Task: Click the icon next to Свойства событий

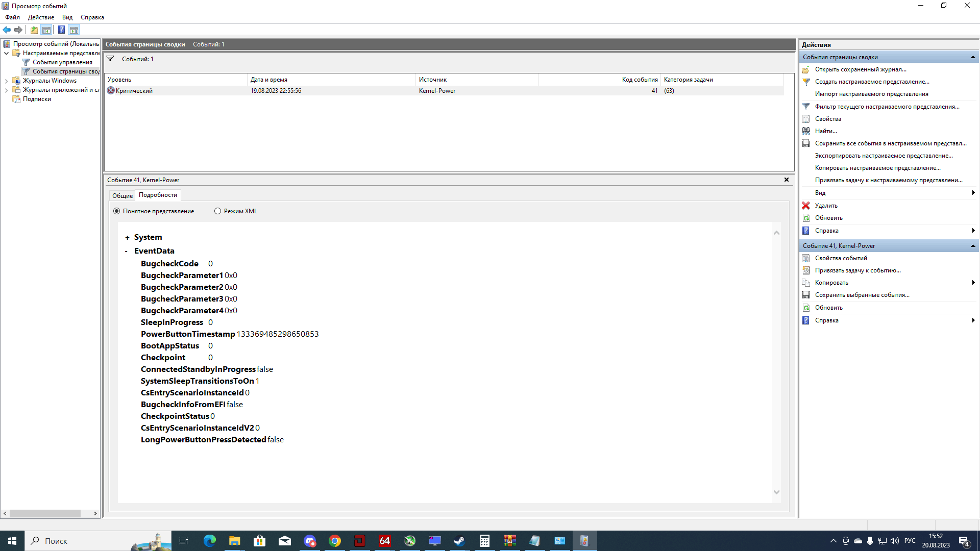Action: (x=806, y=258)
